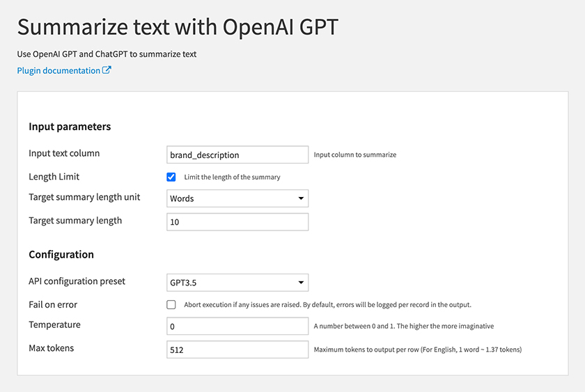Click the external-link icon beside Plugin documentation
The width and height of the screenshot is (585, 392).
107,70
